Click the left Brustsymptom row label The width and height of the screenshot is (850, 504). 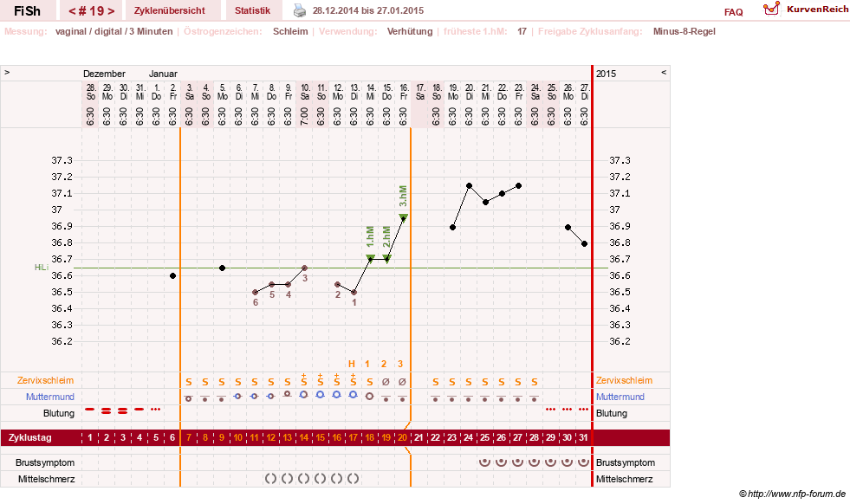(x=45, y=462)
